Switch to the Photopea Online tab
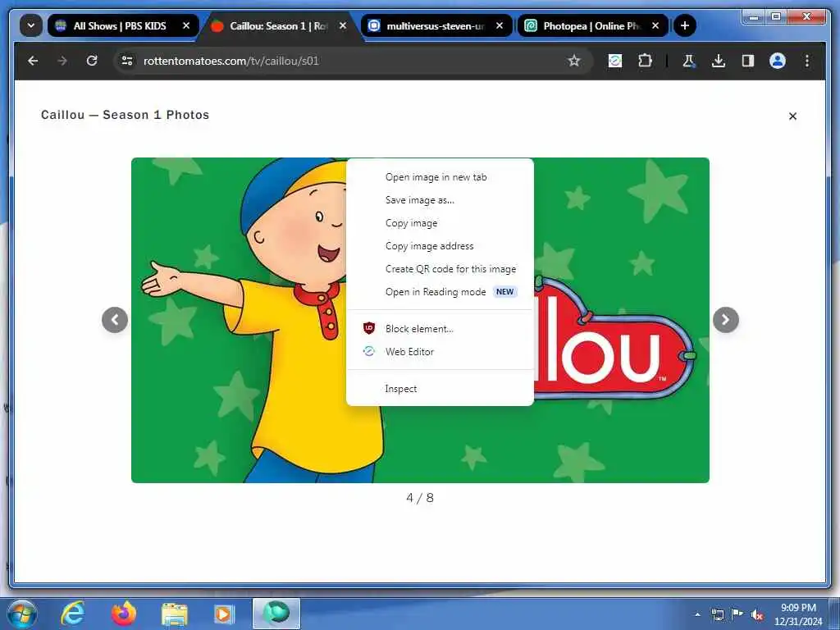840x630 pixels. [591, 25]
